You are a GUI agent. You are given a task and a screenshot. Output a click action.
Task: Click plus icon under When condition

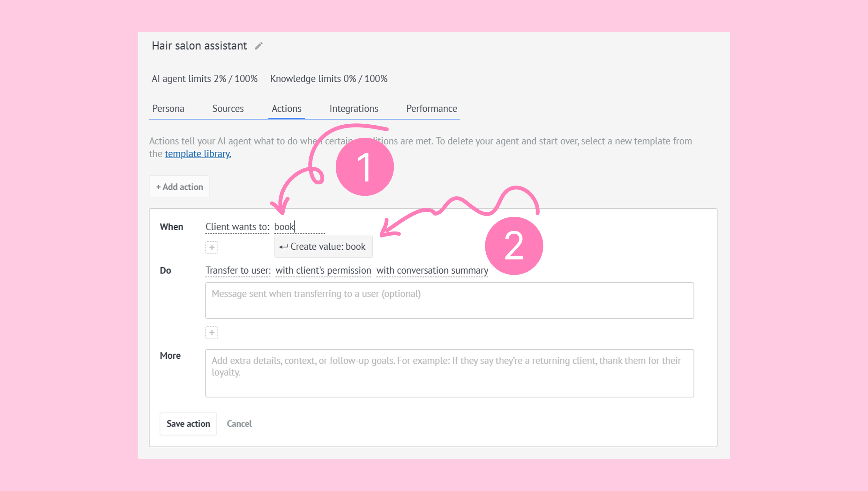pyautogui.click(x=212, y=247)
